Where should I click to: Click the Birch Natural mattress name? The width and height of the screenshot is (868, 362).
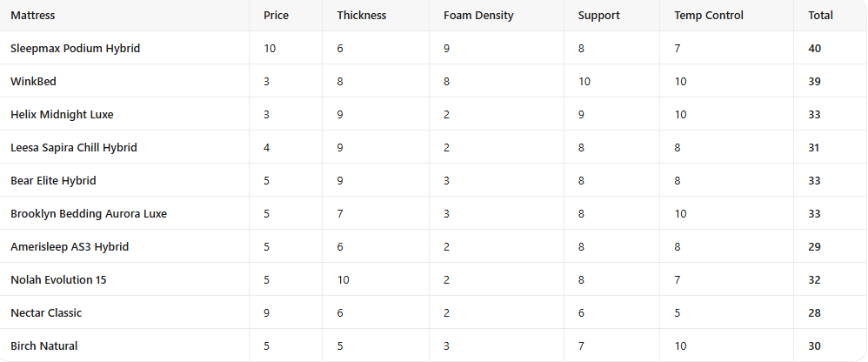tap(43, 346)
